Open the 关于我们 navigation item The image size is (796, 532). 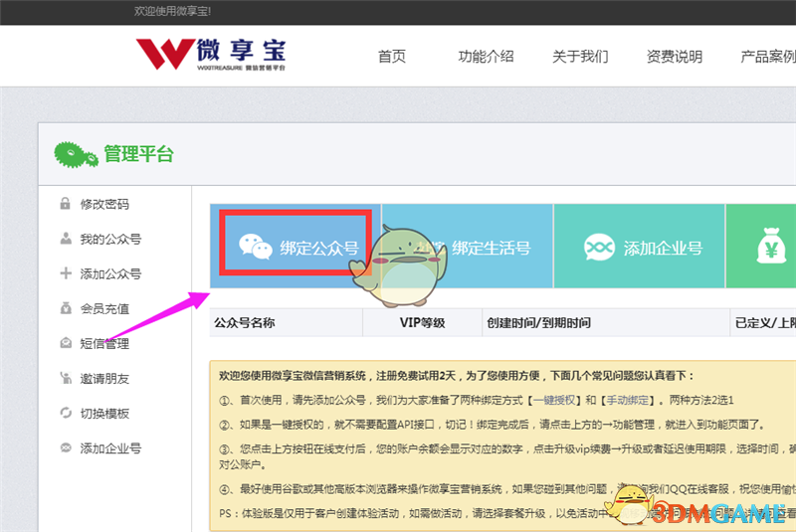(x=580, y=57)
